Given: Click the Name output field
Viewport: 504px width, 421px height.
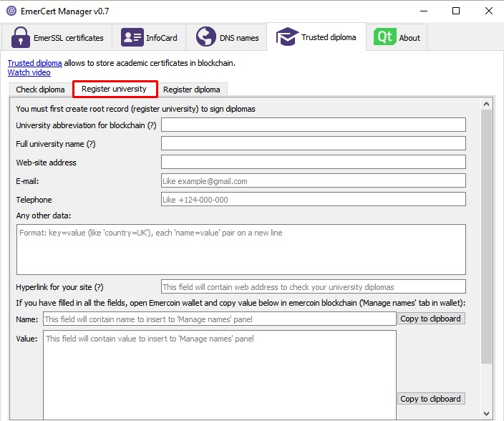Looking at the screenshot, I should click(x=220, y=319).
